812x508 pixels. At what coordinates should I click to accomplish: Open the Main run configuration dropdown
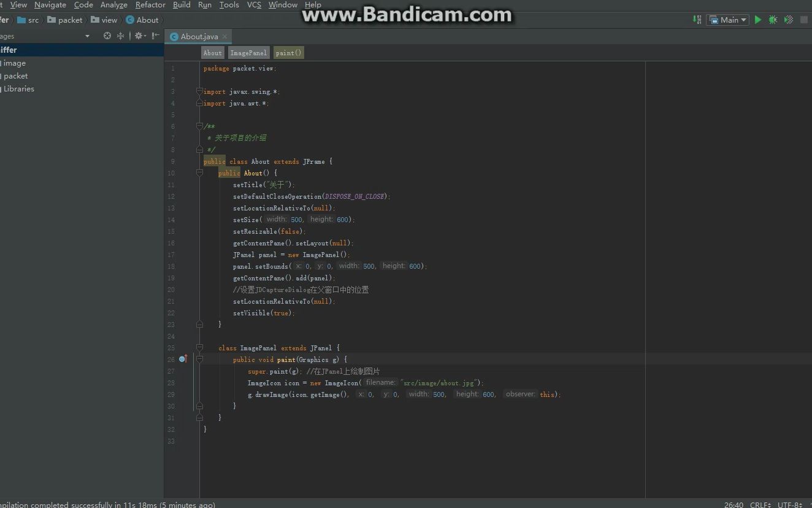click(728, 20)
